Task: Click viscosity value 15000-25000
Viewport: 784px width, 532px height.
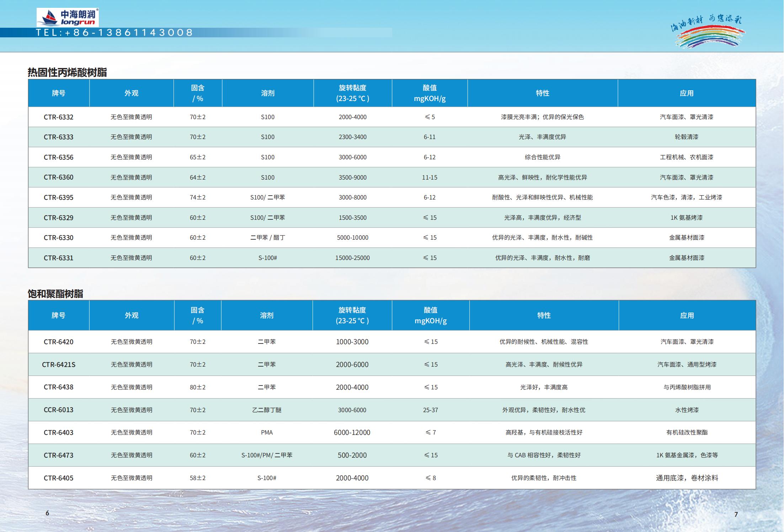Action: click(352, 258)
